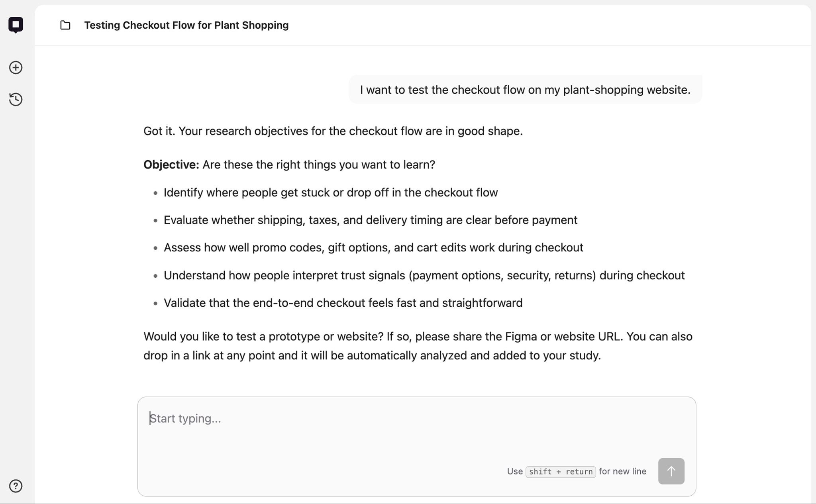816x504 pixels.
Task: Click the bullet about promo codes and gift options
Action: coord(373,247)
